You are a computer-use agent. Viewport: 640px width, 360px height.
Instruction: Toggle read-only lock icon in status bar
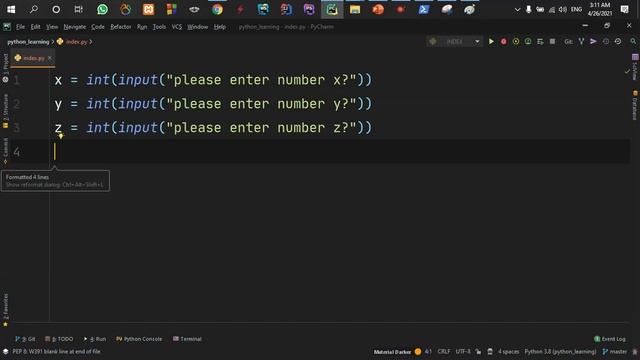pyautogui.click(x=478, y=352)
